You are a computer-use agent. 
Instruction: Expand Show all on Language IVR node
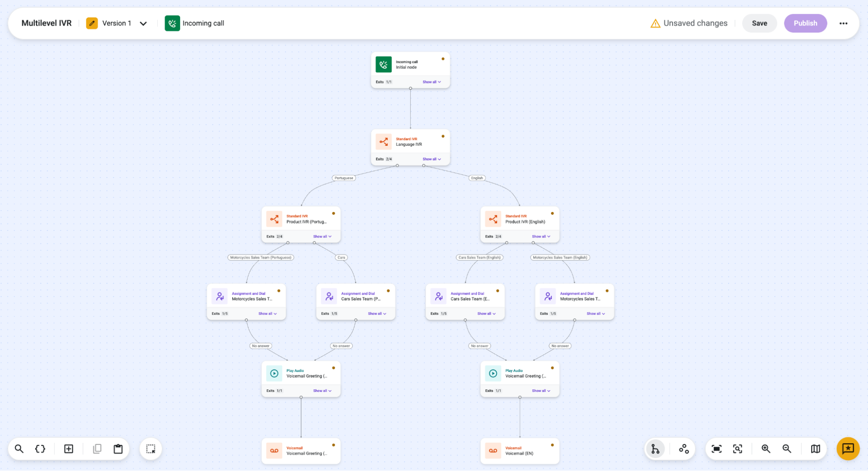432,159
